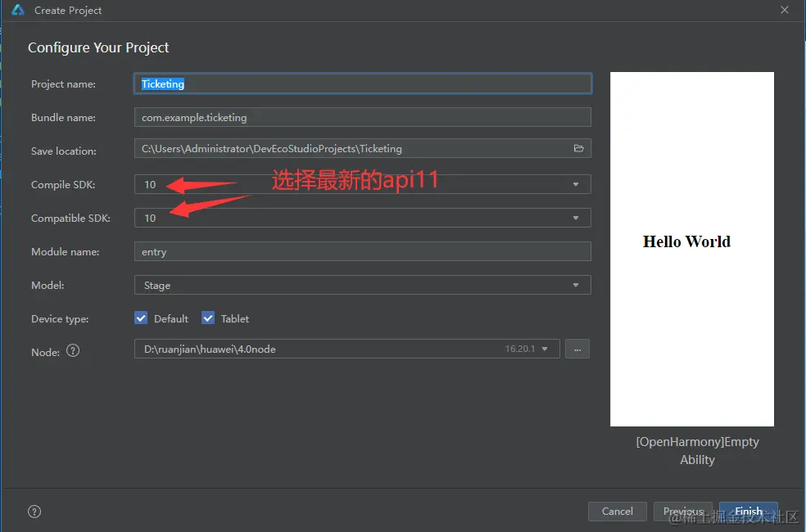This screenshot has height=532, width=806.
Task: Click the Node help question mark icon
Action: pyautogui.click(x=73, y=351)
